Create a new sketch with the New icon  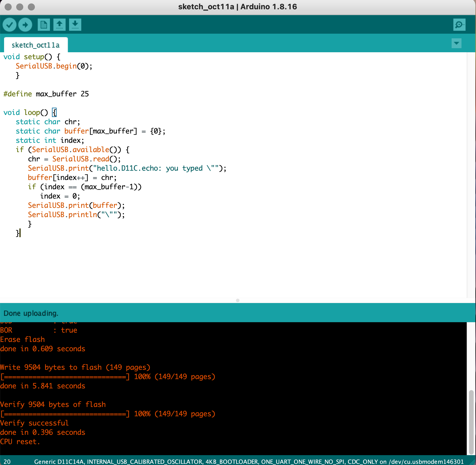tap(44, 25)
